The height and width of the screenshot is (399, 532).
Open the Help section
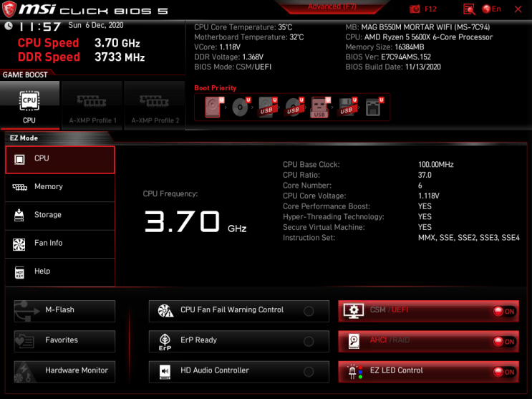[x=60, y=272]
